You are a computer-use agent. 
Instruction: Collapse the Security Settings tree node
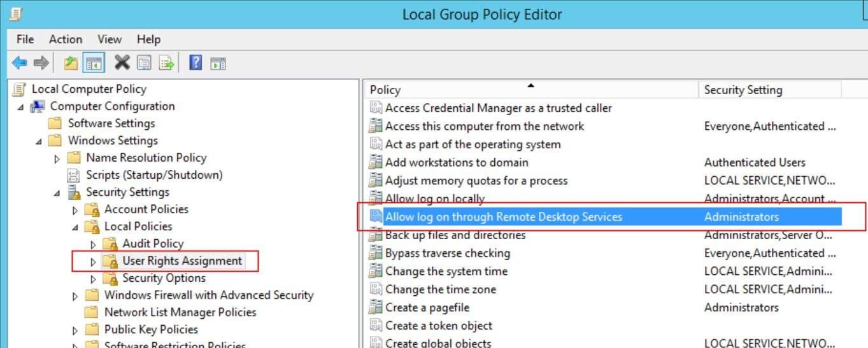(57, 193)
